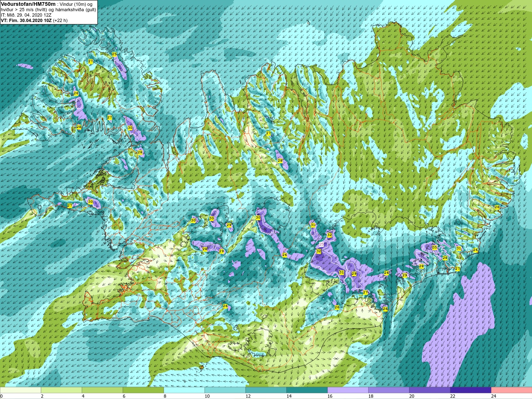Click the 10–12 m/s turquoise legend swatch
The image size is (532, 399).
225,390
